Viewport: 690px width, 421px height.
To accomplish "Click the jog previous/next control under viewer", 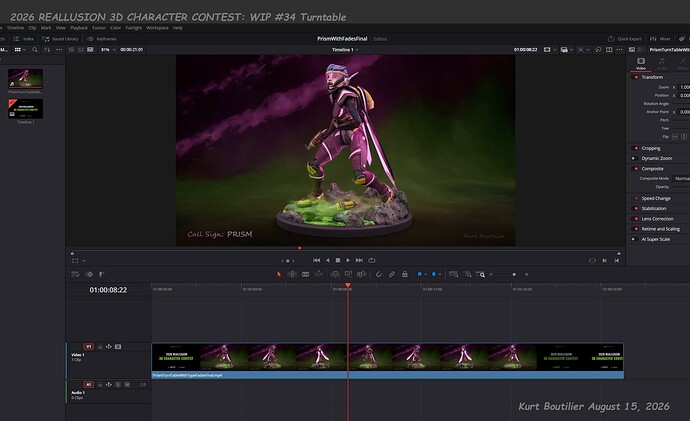I will pyautogui.click(x=288, y=261).
